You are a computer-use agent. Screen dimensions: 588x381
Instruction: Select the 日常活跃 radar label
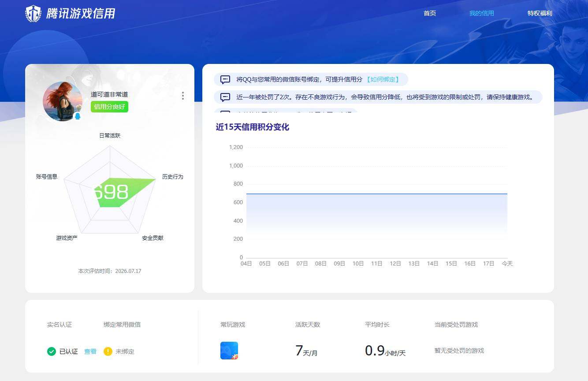[x=110, y=135]
